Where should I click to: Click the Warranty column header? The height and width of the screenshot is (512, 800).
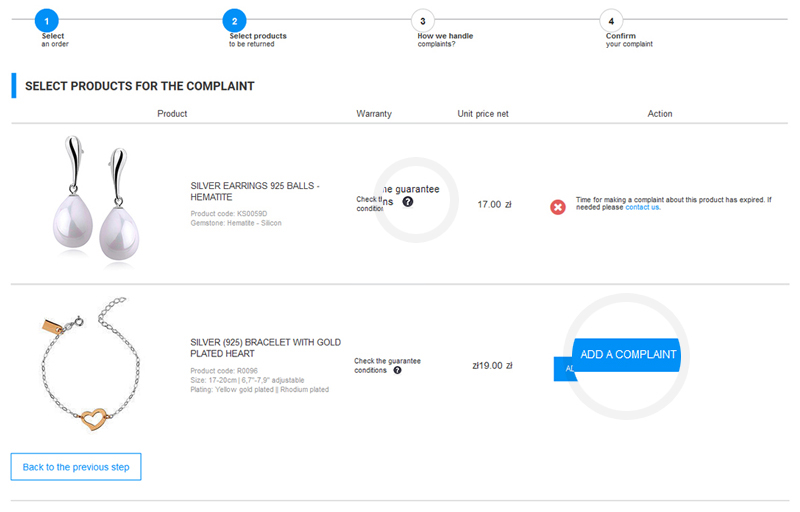[374, 114]
